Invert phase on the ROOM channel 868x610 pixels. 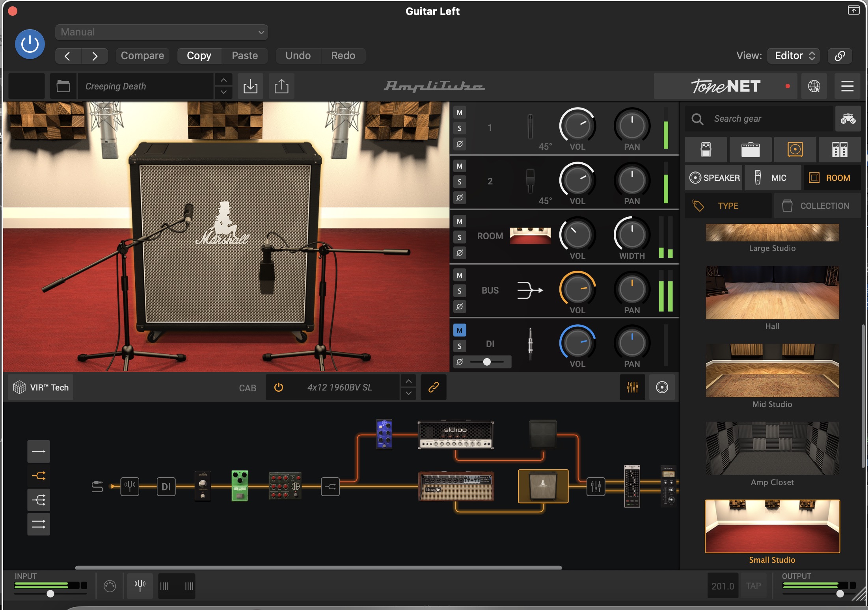click(460, 253)
